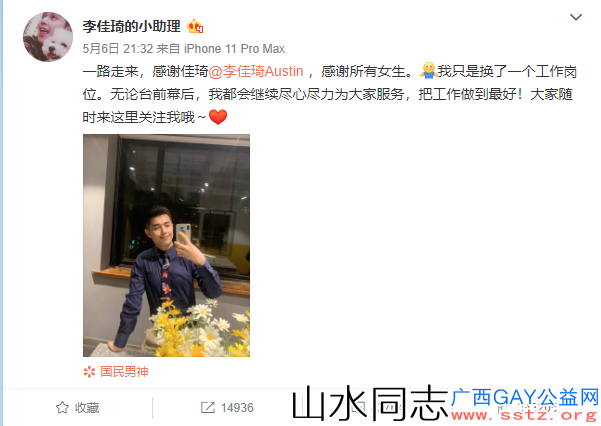
Task: Click the crown membership badge icon
Action: click(195, 26)
